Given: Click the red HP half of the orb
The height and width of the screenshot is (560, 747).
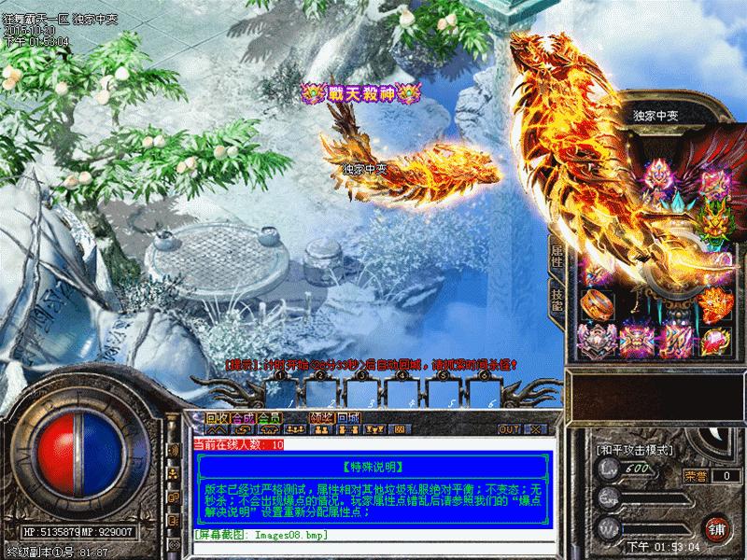Looking at the screenshot, I should 56,455.
